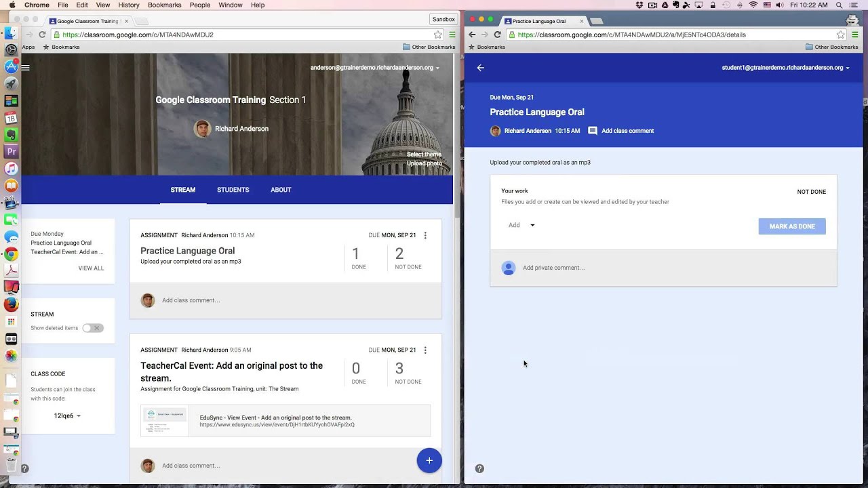Expand the Add dropdown under Your work
868x488 pixels.
[x=521, y=225]
